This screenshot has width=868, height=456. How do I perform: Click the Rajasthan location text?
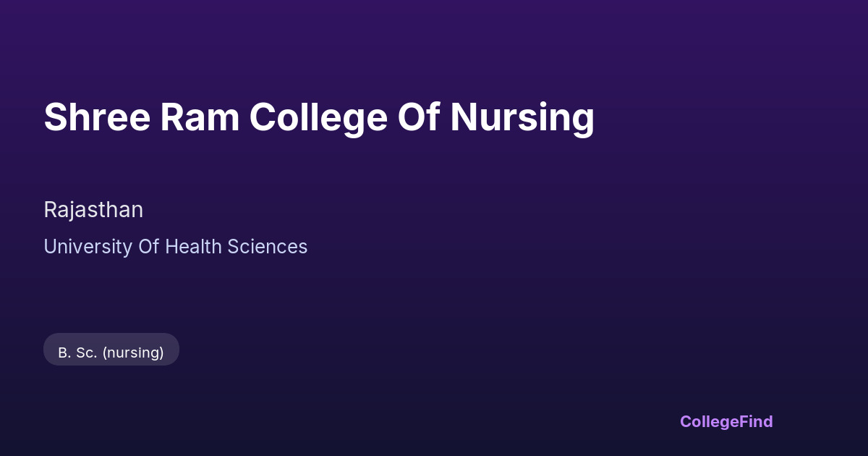[93, 210]
